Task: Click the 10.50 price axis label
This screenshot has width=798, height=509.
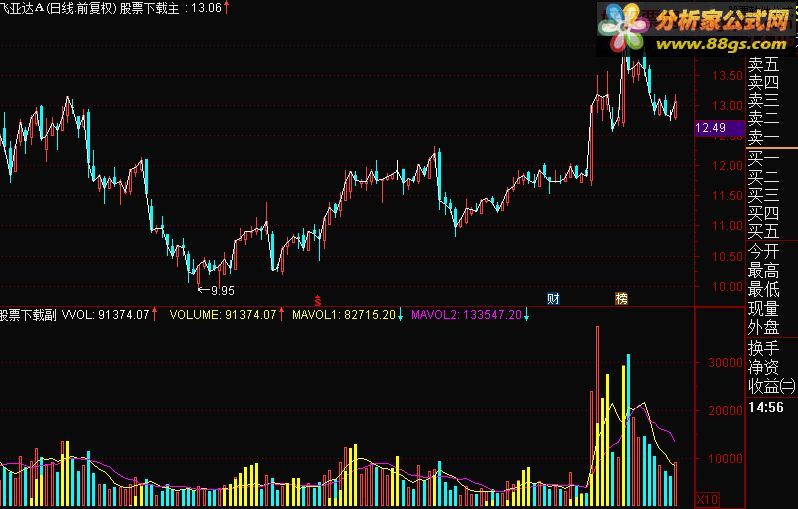Action: pos(727,257)
